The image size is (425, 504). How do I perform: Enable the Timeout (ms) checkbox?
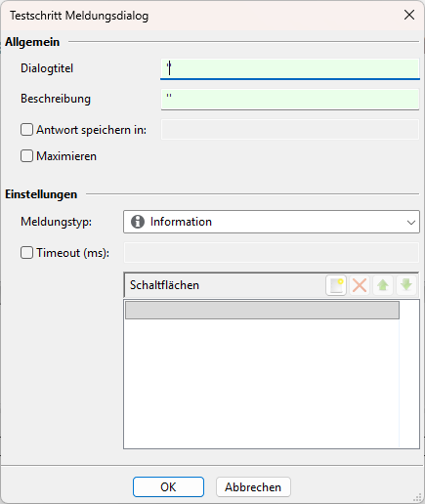26,253
